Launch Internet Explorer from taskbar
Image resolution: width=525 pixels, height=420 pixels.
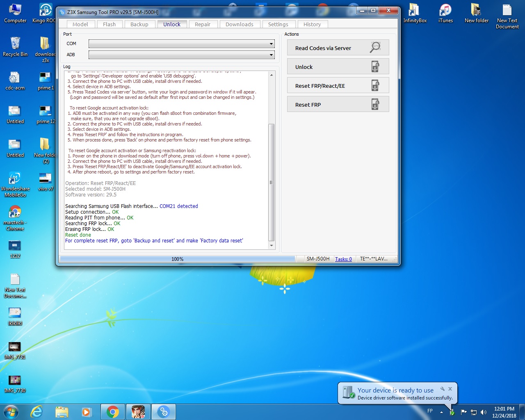pyautogui.click(x=37, y=412)
